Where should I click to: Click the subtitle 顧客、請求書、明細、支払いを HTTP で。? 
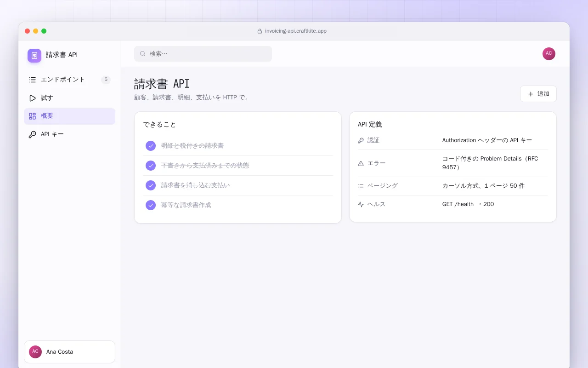click(x=192, y=98)
